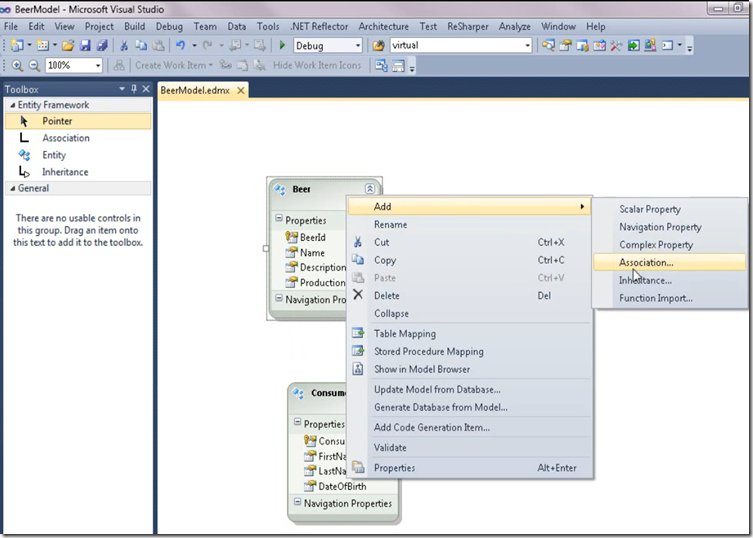The width and height of the screenshot is (753, 538).
Task: Collapse the Entity Framework toolbox group
Action: point(12,105)
